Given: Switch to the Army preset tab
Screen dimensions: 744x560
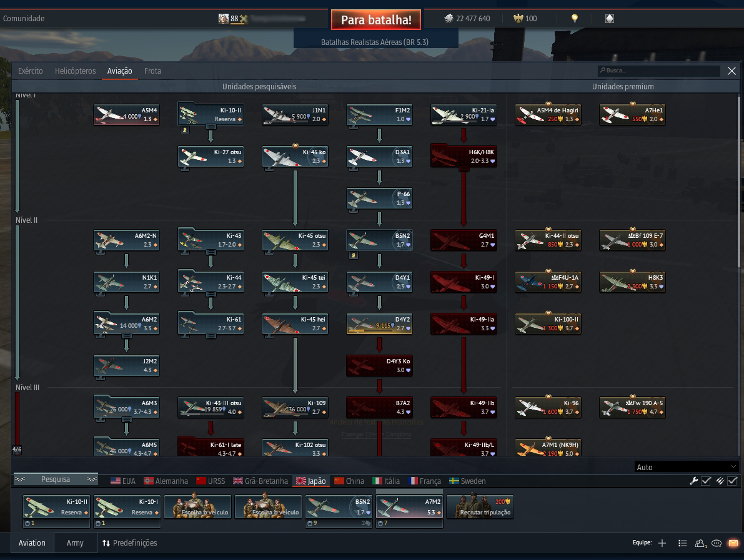Looking at the screenshot, I should [75, 543].
